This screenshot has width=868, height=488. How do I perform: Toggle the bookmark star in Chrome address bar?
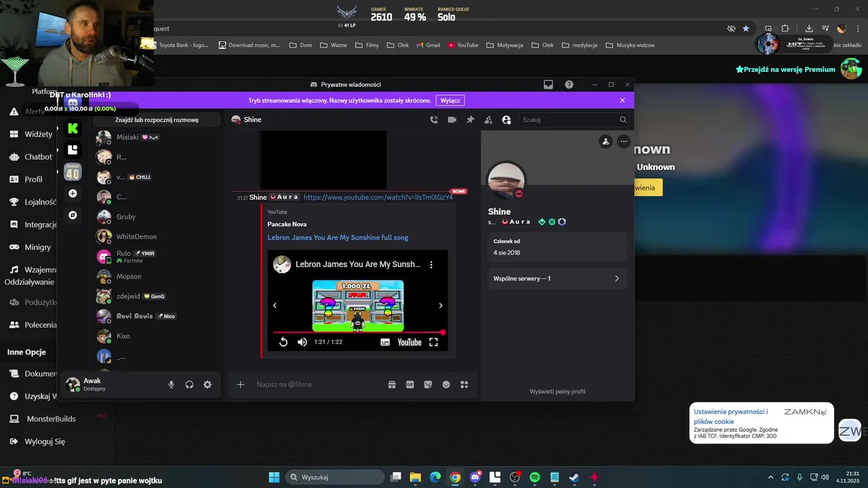click(746, 28)
